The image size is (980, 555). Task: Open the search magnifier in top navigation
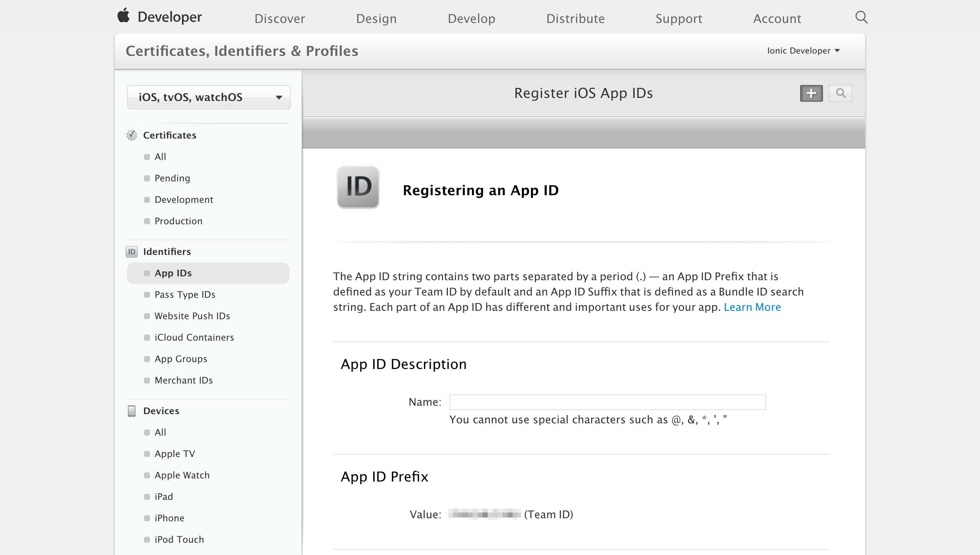coord(861,17)
